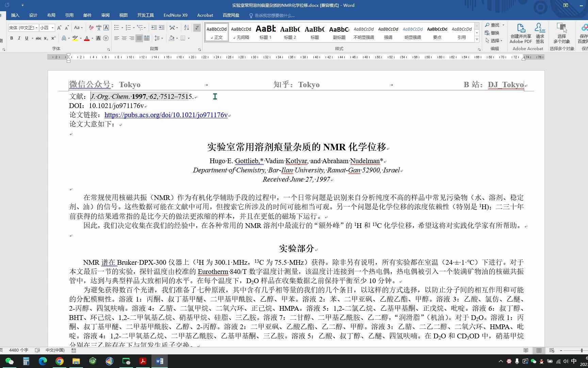Open the Review (审阅) tab
Image resolution: width=588 pixels, height=368 pixels.
point(105,15)
